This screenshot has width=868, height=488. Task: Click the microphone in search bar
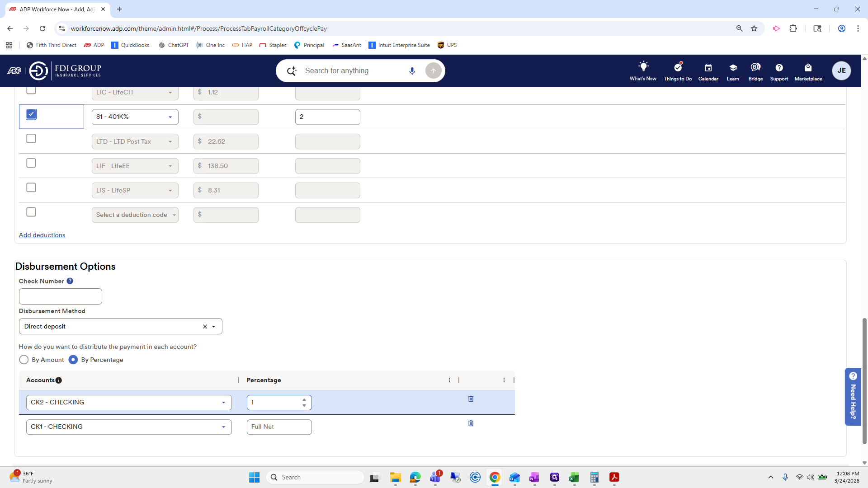coord(412,71)
